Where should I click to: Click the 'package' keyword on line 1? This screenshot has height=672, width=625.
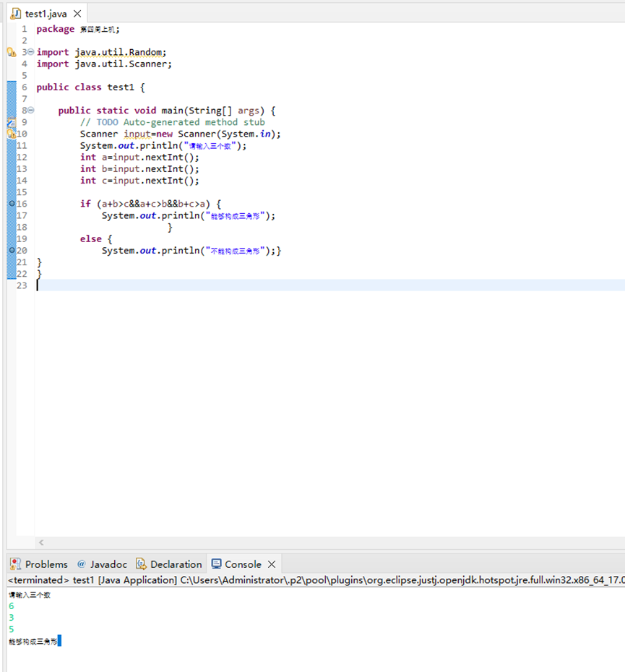[56, 29]
